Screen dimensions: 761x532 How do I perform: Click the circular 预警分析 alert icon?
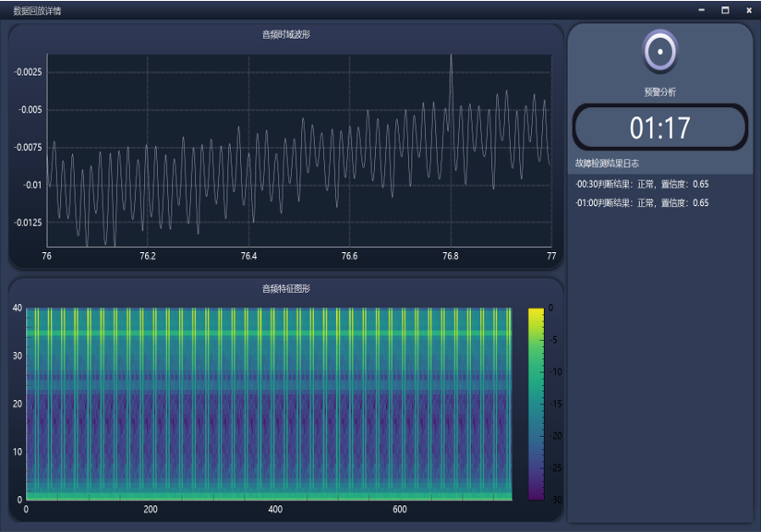659,52
